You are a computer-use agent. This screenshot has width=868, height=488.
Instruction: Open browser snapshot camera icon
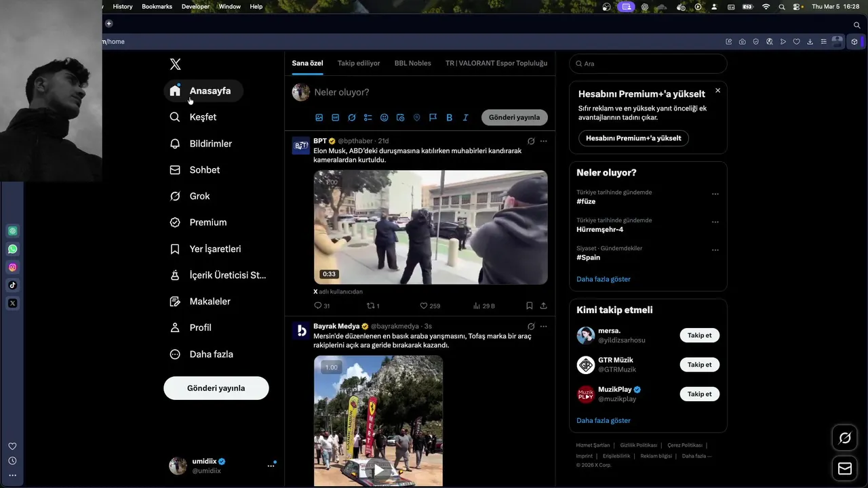click(743, 41)
